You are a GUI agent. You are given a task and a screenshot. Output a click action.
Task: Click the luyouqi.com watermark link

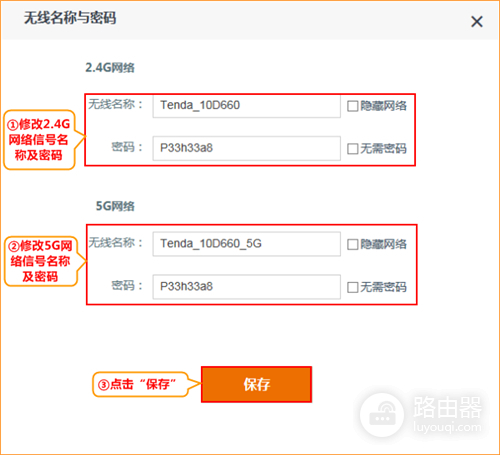coord(447,427)
